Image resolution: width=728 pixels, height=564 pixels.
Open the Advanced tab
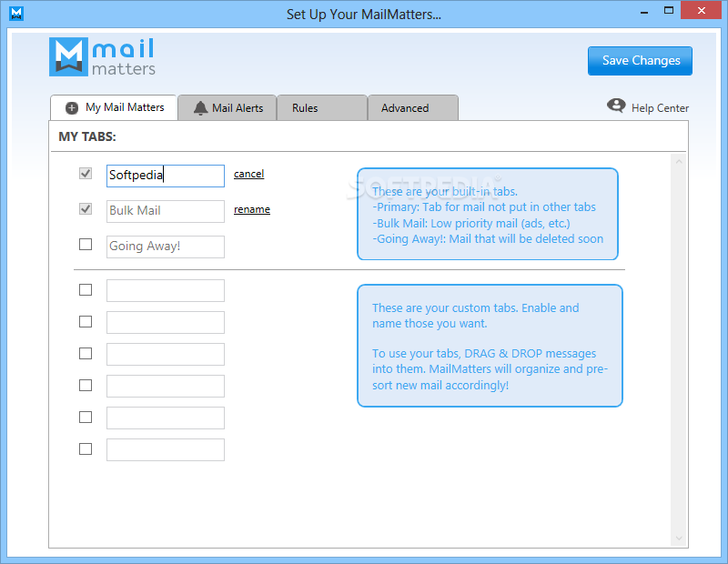point(413,107)
